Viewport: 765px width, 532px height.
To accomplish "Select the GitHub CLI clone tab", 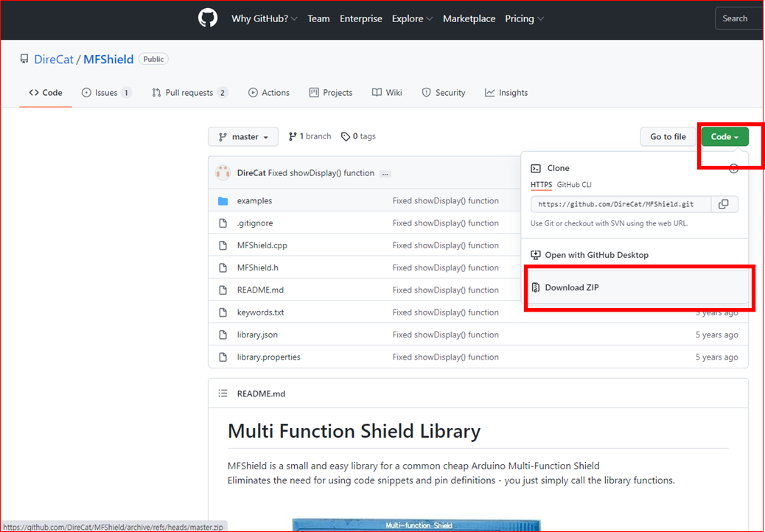I will pyautogui.click(x=574, y=185).
